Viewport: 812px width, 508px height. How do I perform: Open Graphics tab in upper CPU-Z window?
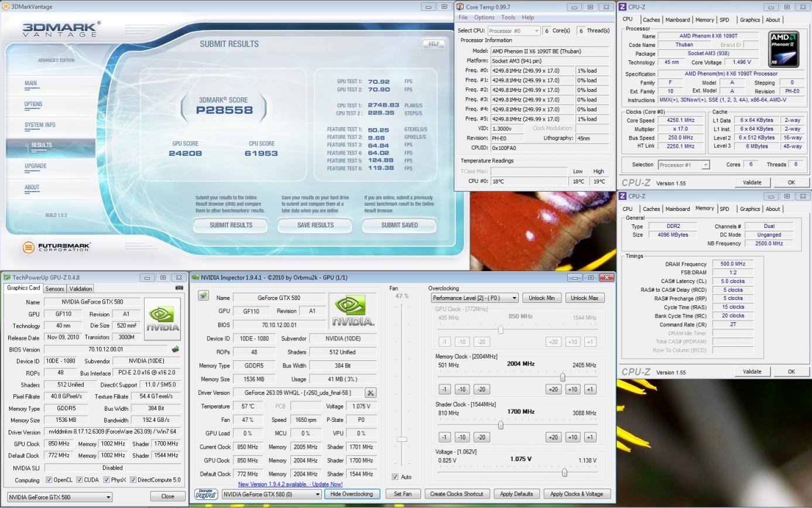[x=749, y=20]
